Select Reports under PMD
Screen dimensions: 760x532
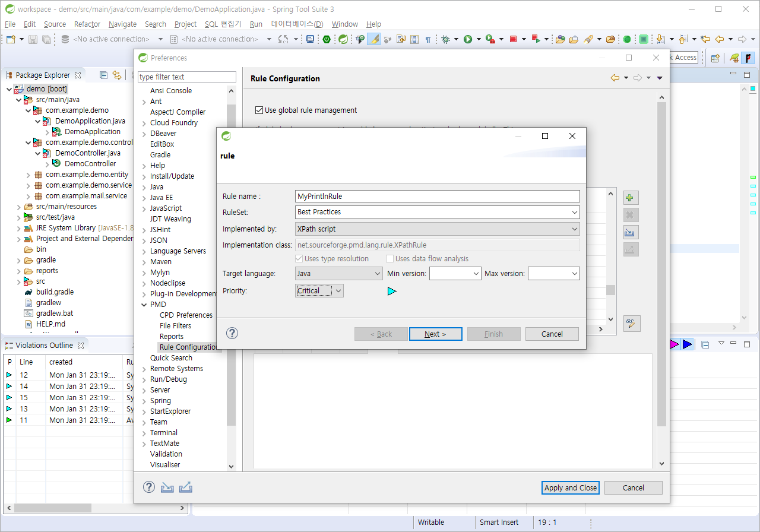click(172, 337)
